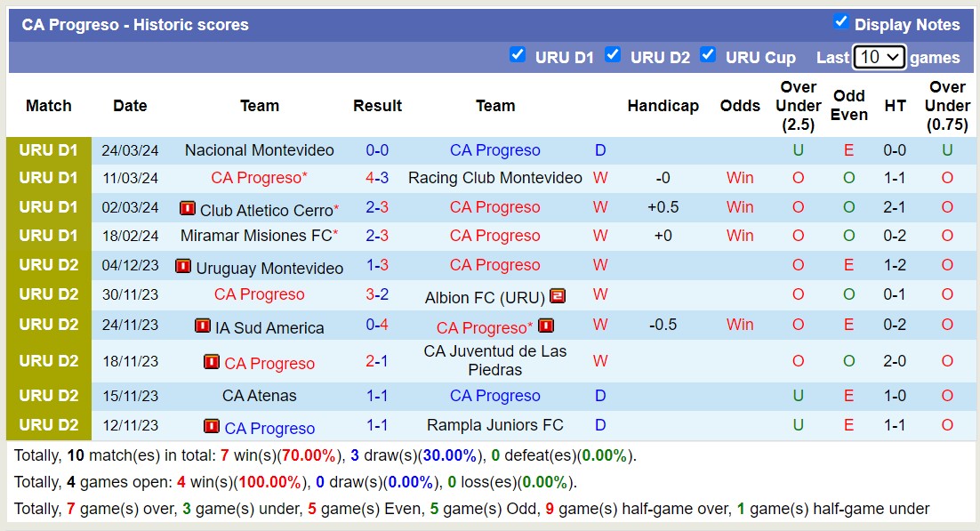The image size is (980, 531).
Task: Click red card icon beside IA Sud America
Action: coord(203,326)
